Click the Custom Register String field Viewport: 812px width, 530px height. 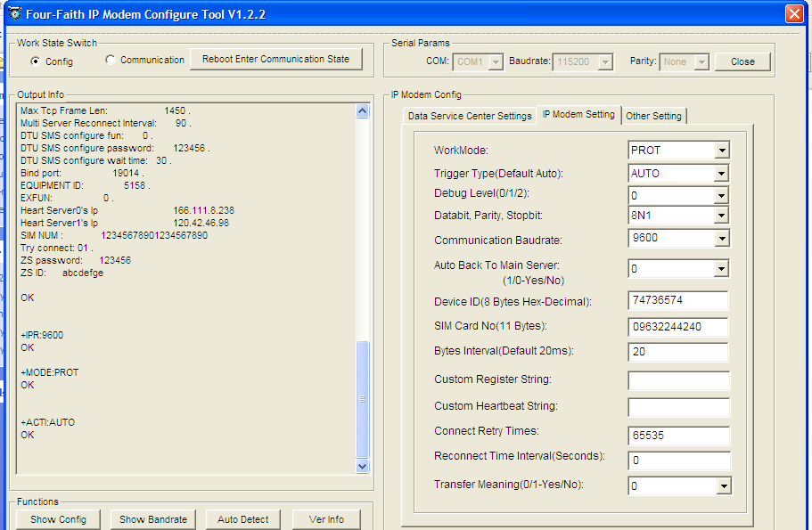point(679,379)
